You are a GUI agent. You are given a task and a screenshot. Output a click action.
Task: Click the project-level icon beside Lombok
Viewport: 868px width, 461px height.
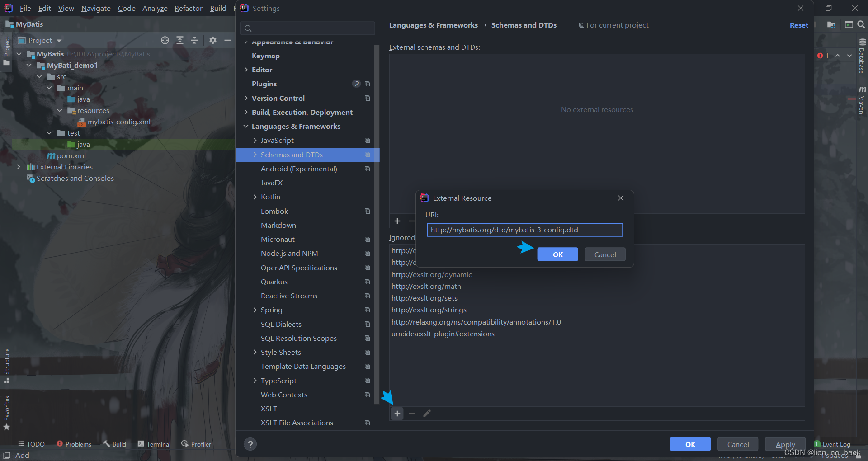click(x=367, y=211)
